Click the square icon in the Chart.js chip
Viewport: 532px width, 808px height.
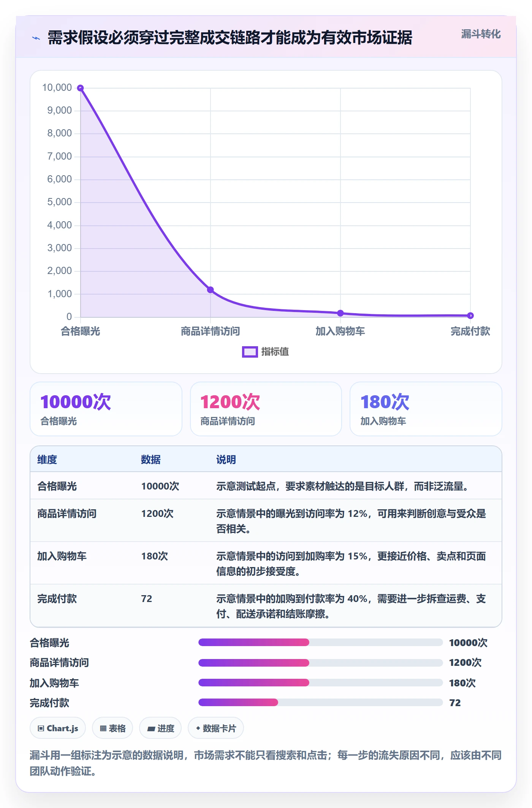click(41, 729)
